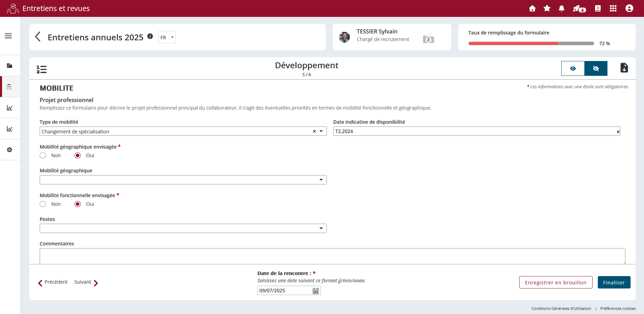Open settings gear in sidebar
The image size is (644, 314).
[10, 150]
